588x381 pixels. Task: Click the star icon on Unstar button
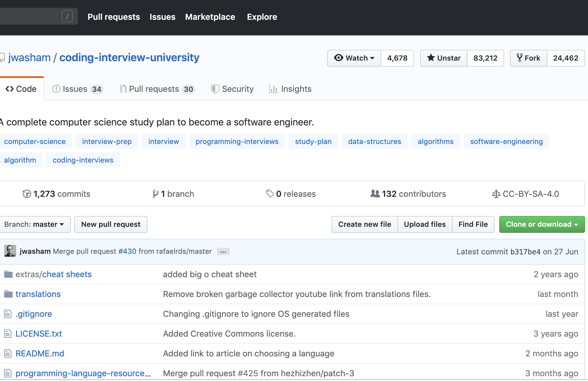click(x=431, y=58)
